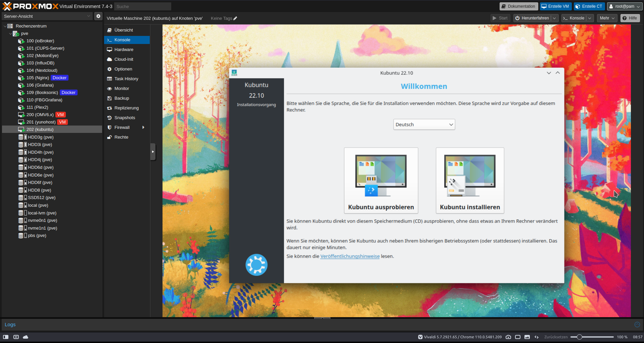The width and height of the screenshot is (644, 343).
Task: Choose Kubuntu ausprobieren option
Action: click(381, 181)
